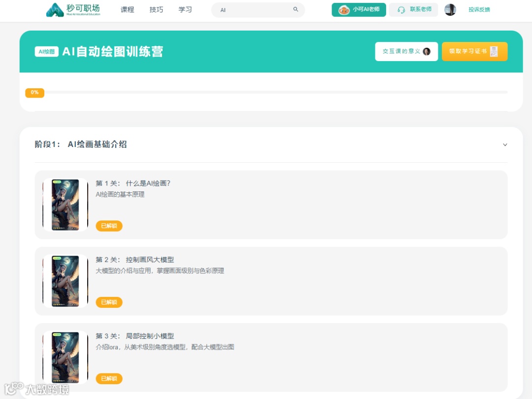
Task: Click the 小可AI老师 button
Action: click(359, 9)
